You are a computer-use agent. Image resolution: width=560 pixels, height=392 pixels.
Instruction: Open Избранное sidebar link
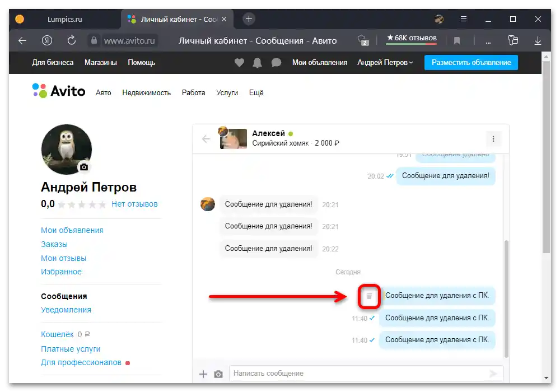61,272
